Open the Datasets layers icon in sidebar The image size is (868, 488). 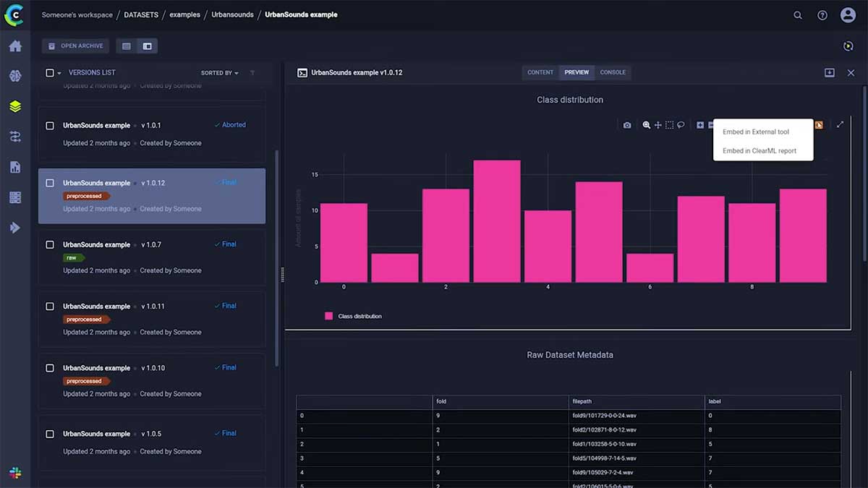(x=15, y=106)
